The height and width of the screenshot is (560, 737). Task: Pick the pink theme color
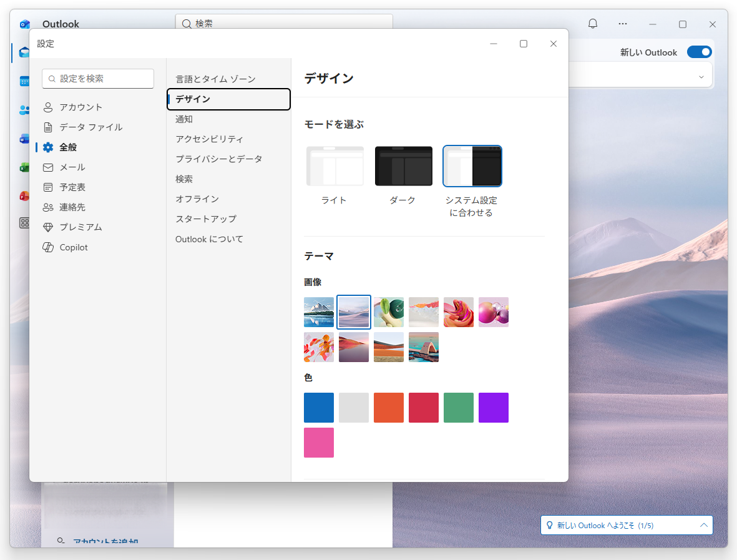point(319,443)
